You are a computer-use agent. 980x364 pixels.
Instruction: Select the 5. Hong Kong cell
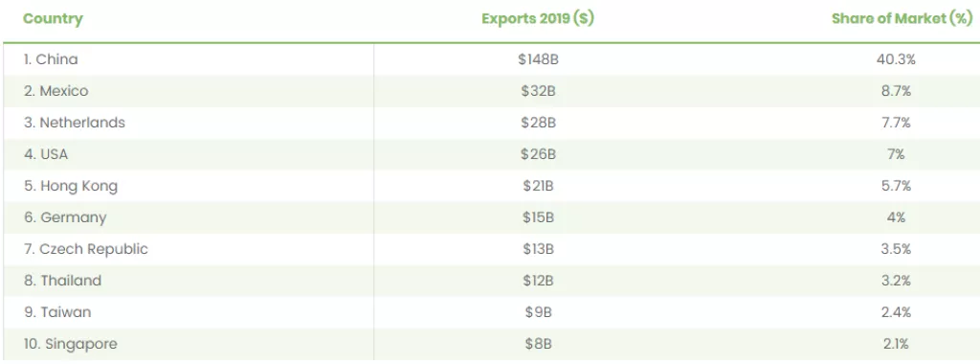pyautogui.click(x=71, y=186)
